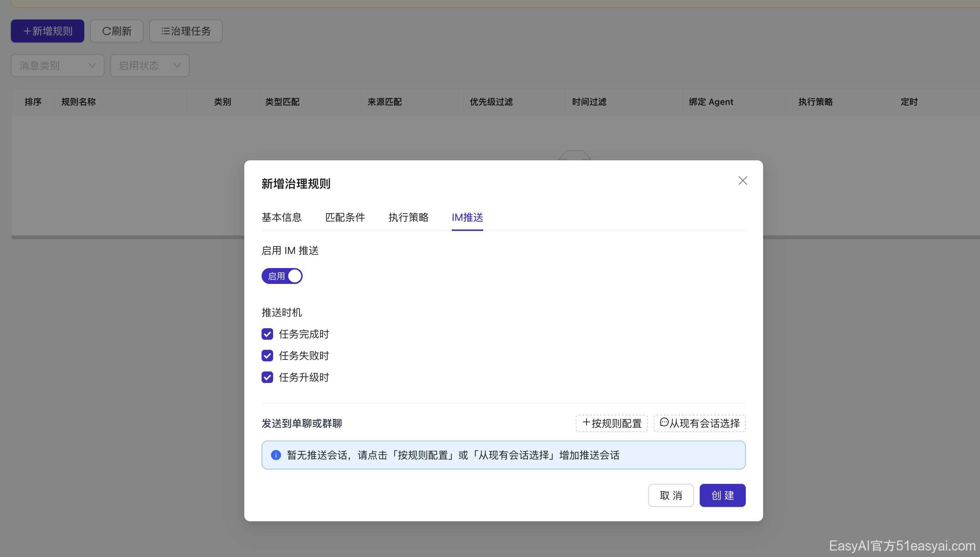
Task: Click the chat bubble icon 从现有会话选择
Action: (x=664, y=422)
